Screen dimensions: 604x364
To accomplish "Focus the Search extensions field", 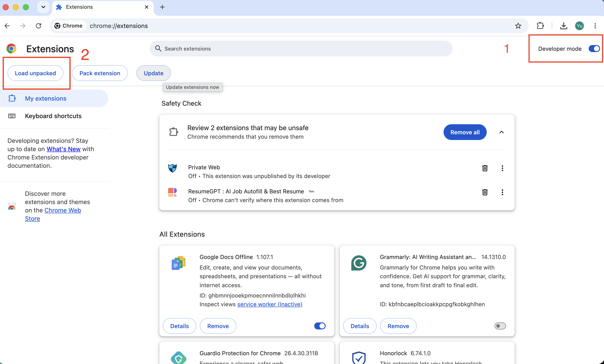I will tap(301, 49).
